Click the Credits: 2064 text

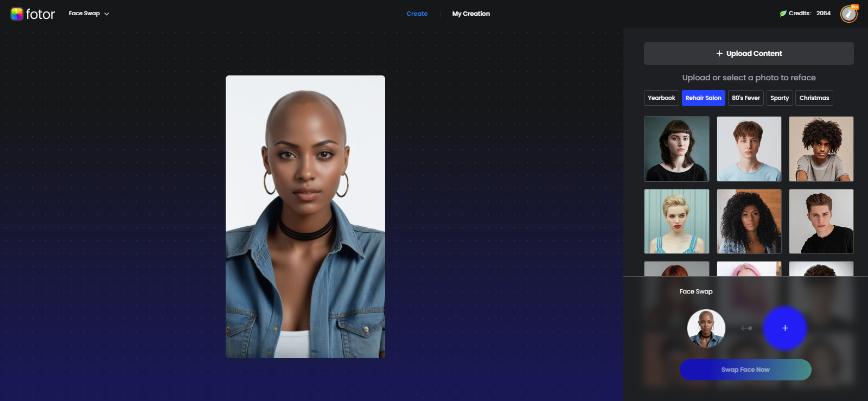pyautogui.click(x=809, y=14)
